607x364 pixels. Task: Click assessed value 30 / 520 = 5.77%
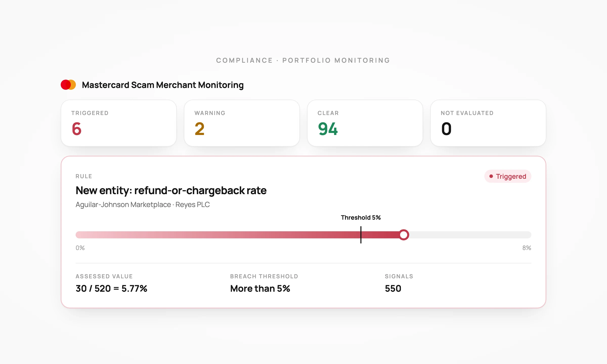(x=111, y=288)
